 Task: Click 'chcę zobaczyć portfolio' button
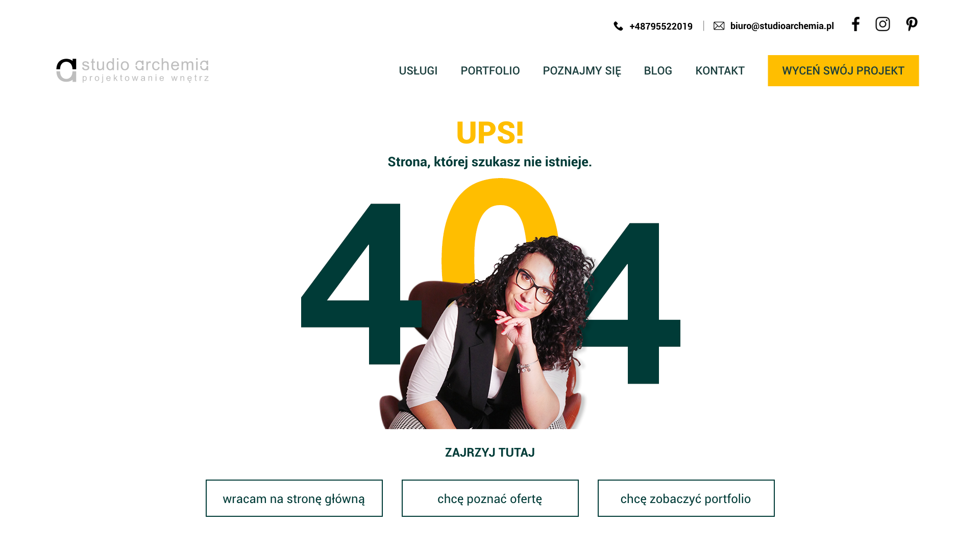pos(686,498)
